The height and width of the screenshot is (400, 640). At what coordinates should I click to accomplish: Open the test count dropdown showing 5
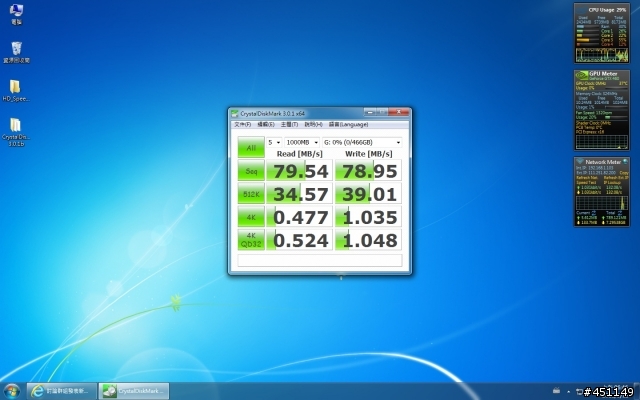pos(274,142)
